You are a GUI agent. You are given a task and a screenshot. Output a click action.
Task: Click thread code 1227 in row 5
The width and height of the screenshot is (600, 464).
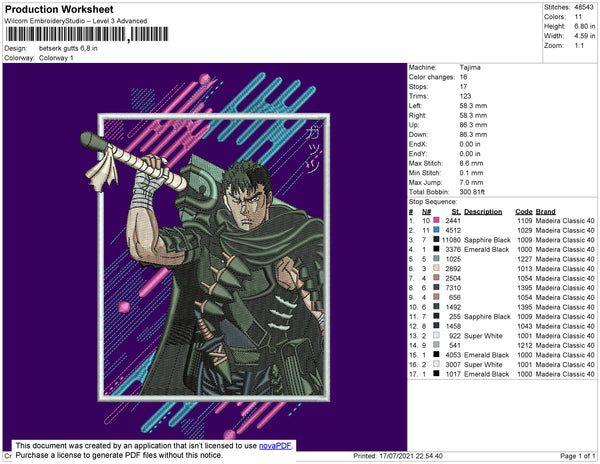tap(525, 259)
